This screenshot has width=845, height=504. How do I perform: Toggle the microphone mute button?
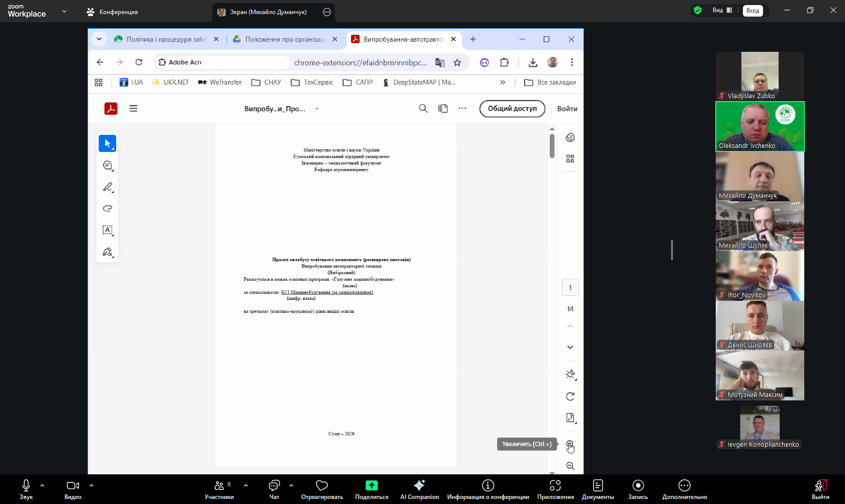[x=26, y=489]
